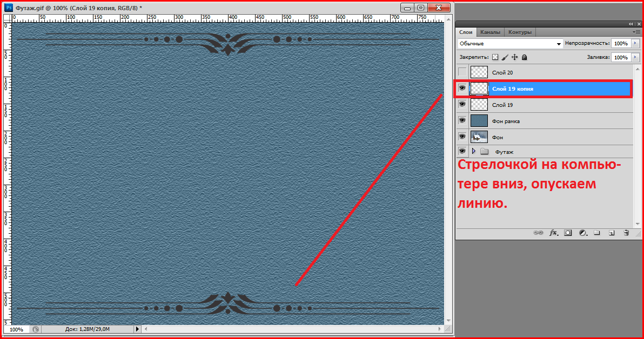Viewport: 644px width, 339px height.
Task: Click the document horizontal scroll left arrow
Action: point(146,329)
